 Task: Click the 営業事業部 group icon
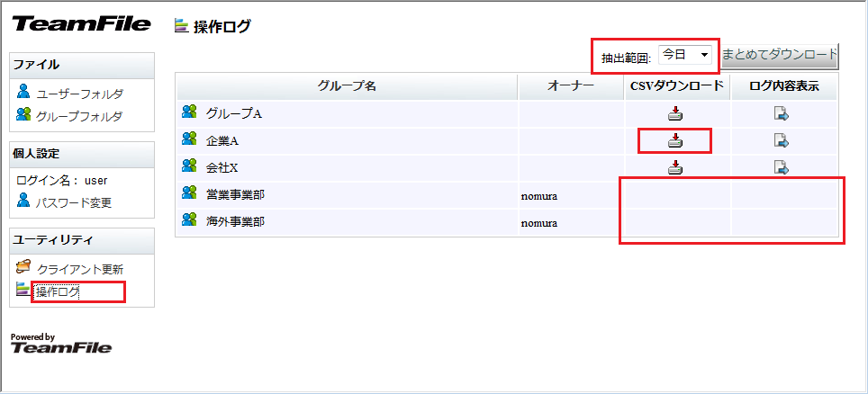point(189,193)
